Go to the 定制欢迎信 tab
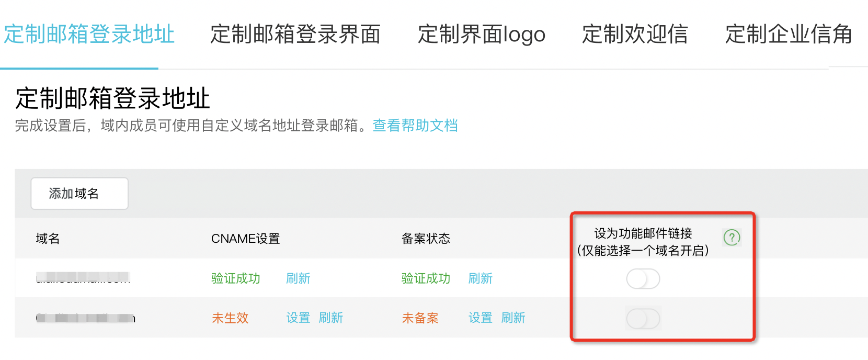868x360 pixels. (635, 35)
